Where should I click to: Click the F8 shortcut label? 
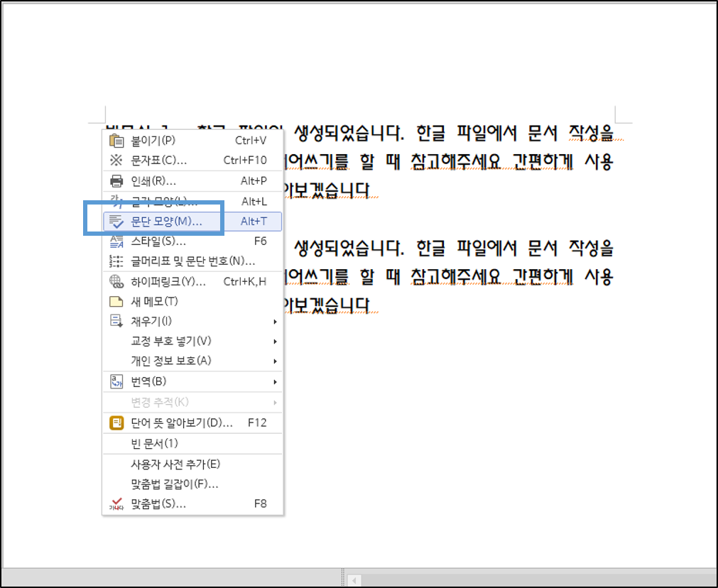[x=260, y=503]
